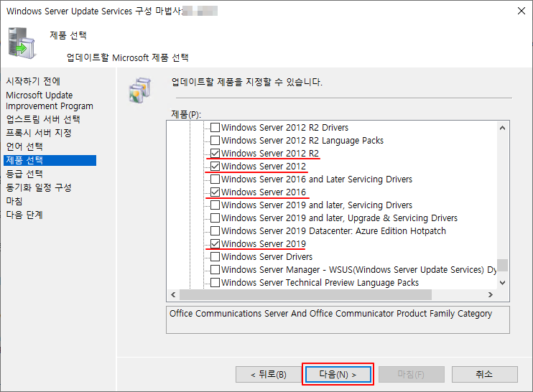Screen dimensions: 533x392
Task: Click the 업데이트할 Microsoft 제품 선택 subtitle
Action: click(127, 57)
